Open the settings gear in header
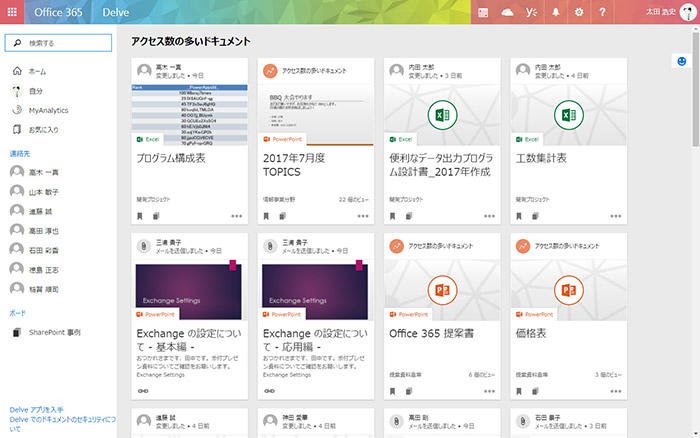This screenshot has height=438, width=700. [x=579, y=12]
